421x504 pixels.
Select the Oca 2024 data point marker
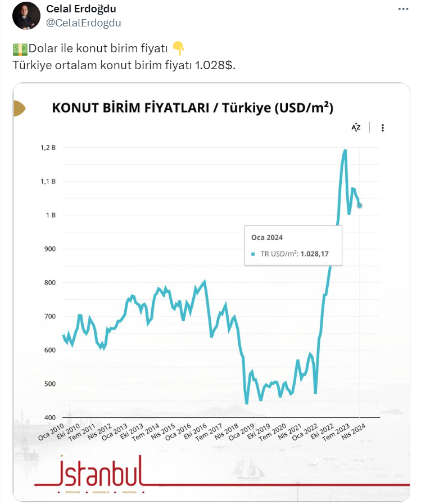[359, 205]
